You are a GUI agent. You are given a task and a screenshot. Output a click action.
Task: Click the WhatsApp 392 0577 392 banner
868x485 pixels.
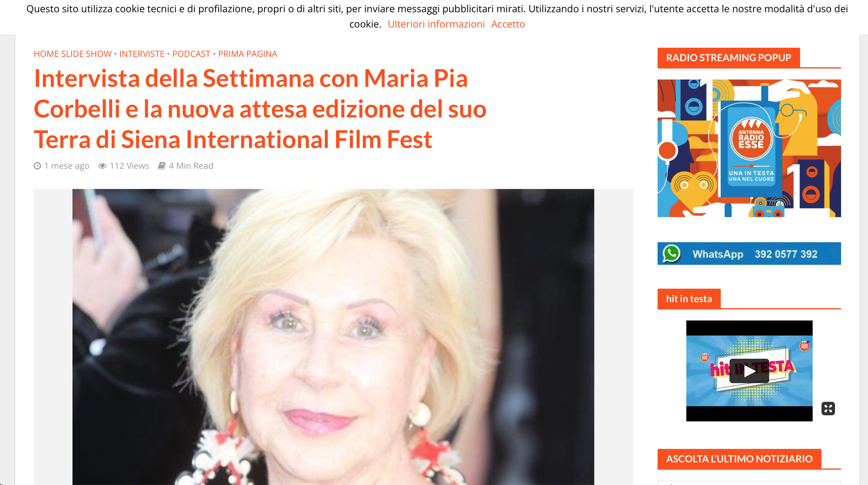[749, 254]
